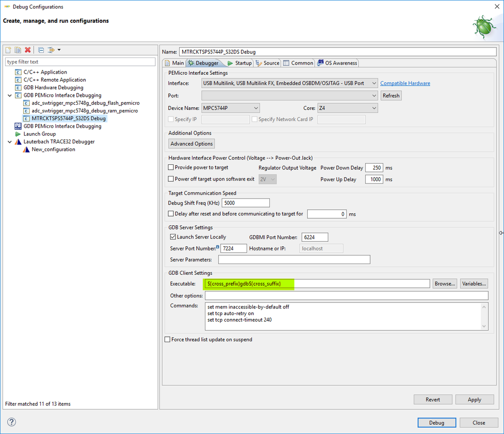Click the Variables... button
Screen dimensions: 504x434
pyautogui.click(x=474, y=284)
